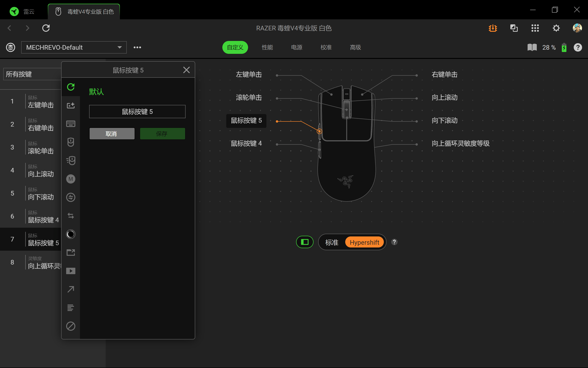Select button row 2 右键单击
The width and height of the screenshot is (588, 368).
click(31, 124)
